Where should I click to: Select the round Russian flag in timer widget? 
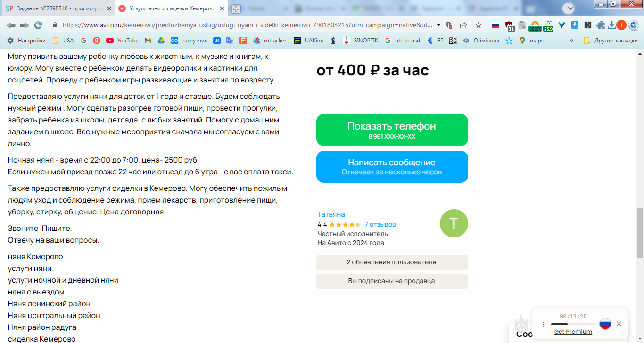click(605, 324)
